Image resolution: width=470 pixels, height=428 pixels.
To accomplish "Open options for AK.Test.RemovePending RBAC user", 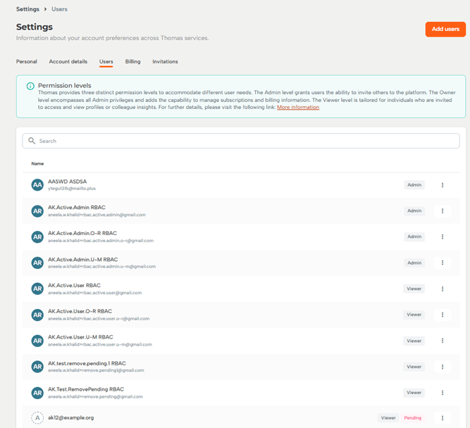I will 442,393.
